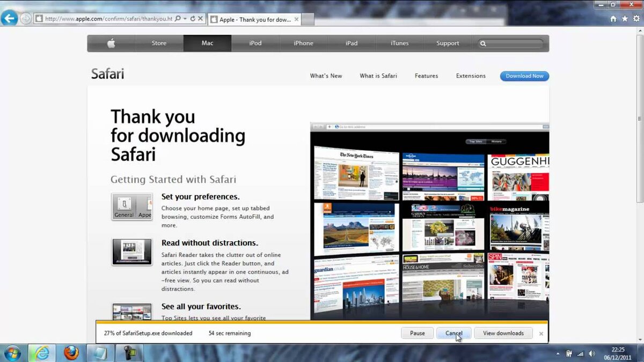Click the '54 sec remaining' text
The height and width of the screenshot is (362, 644).
point(230,333)
